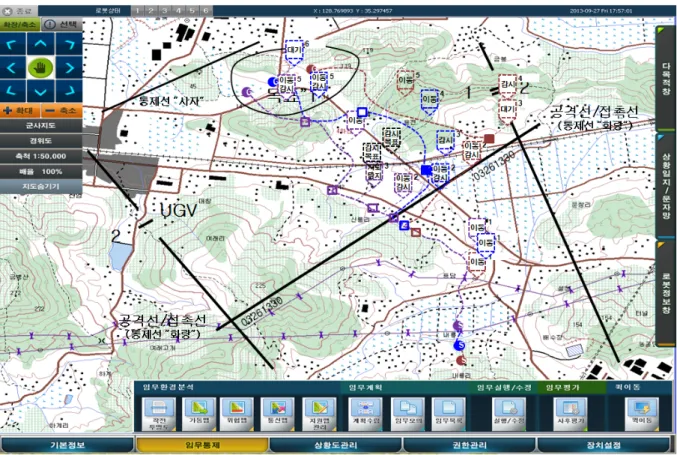Expand the 다목적창 side panel
Viewport: 677px width, 455px height.
pyautogui.click(x=665, y=79)
